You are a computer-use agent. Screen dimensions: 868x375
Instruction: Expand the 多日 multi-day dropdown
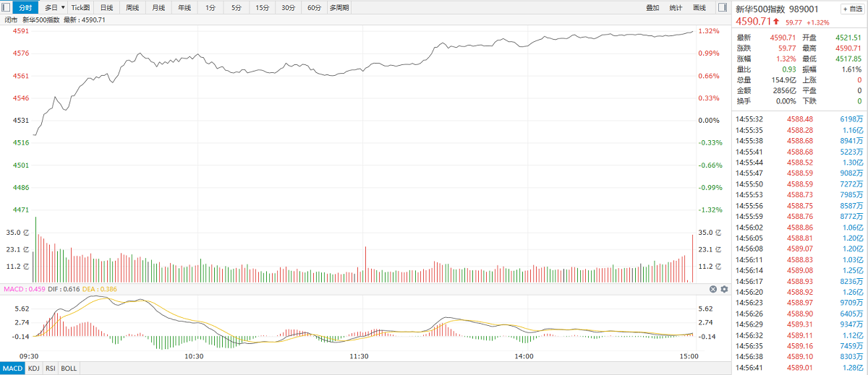[55, 7]
